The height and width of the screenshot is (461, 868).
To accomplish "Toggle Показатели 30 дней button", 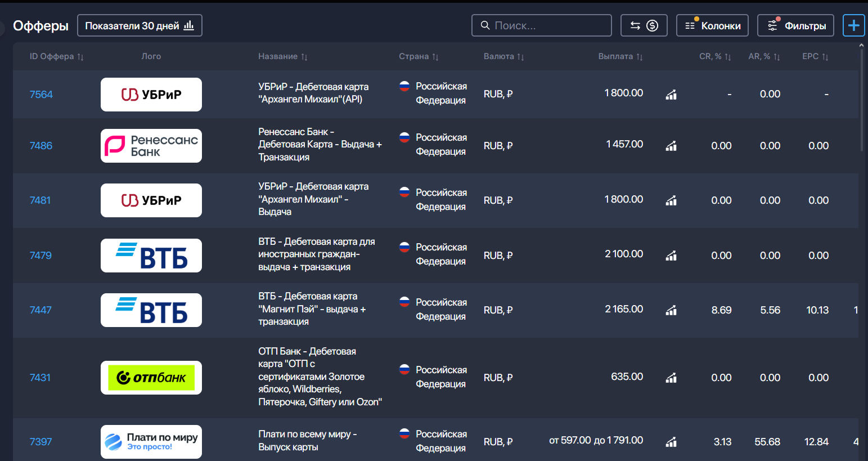I will [140, 25].
